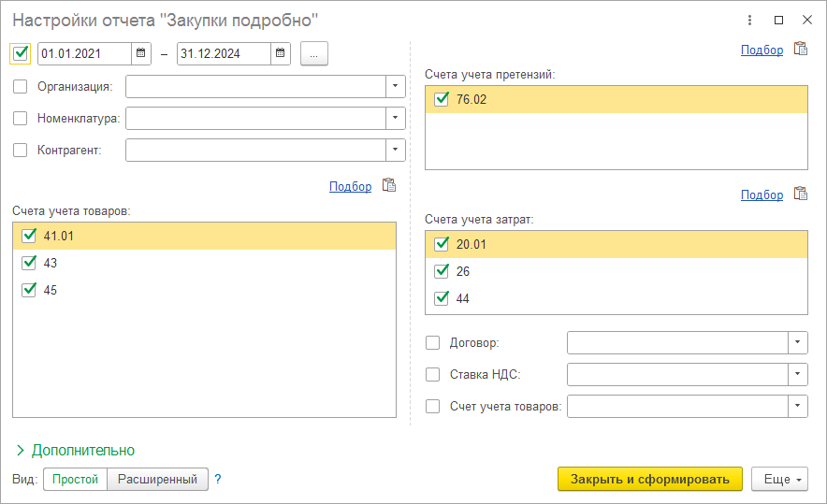Click paste-from-clipboard icon above Счета учета товаров
Viewport: 827px width, 504px height.
coord(389,185)
